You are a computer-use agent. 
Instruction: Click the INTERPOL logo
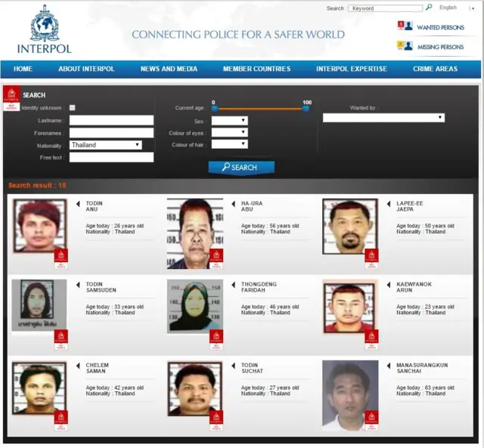pyautogui.click(x=44, y=30)
